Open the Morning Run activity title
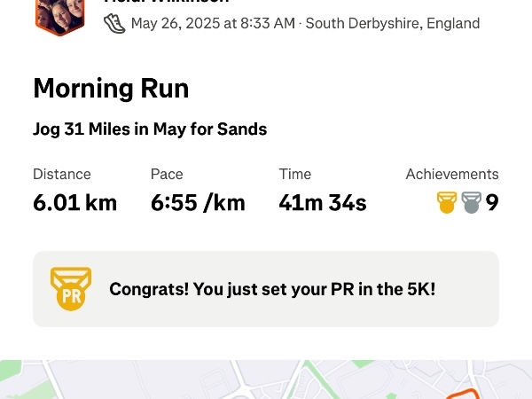The height and width of the screenshot is (399, 532). (x=111, y=89)
